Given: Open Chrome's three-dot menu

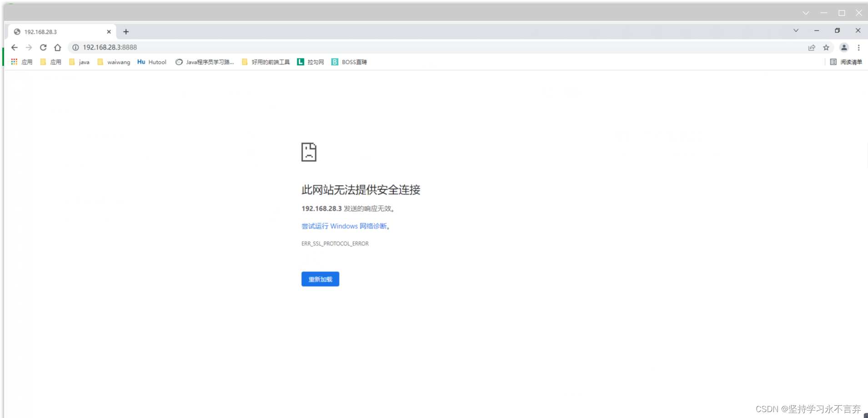Looking at the screenshot, I should (858, 48).
